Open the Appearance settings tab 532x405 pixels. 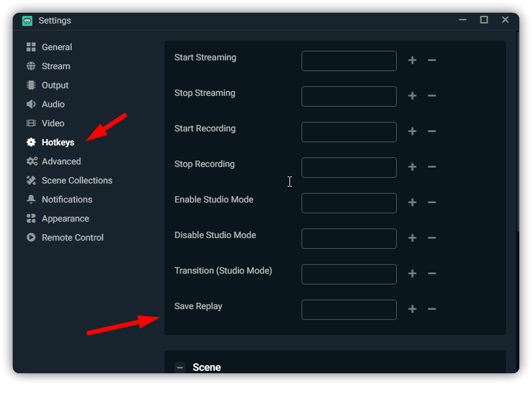click(x=65, y=218)
